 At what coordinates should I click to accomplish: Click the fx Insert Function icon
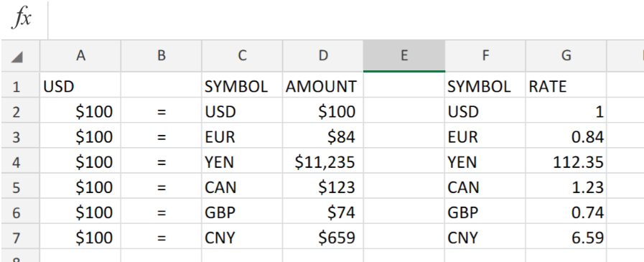[22, 19]
